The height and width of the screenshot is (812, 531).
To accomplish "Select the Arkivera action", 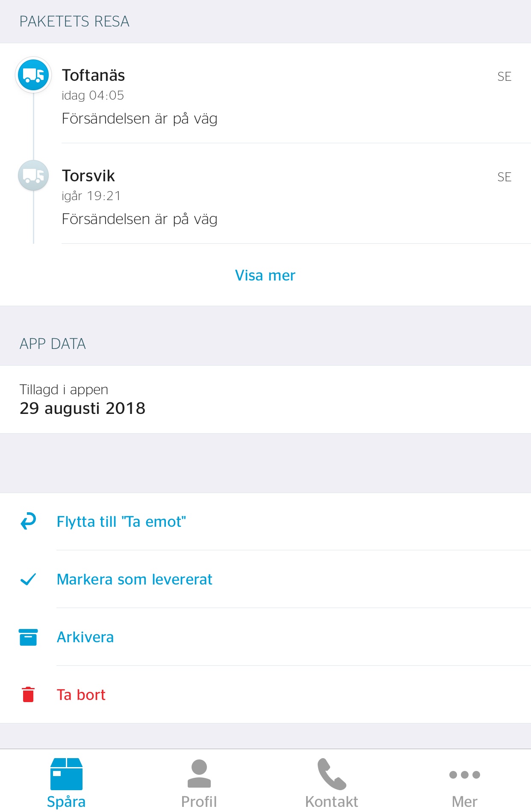I will coord(265,637).
